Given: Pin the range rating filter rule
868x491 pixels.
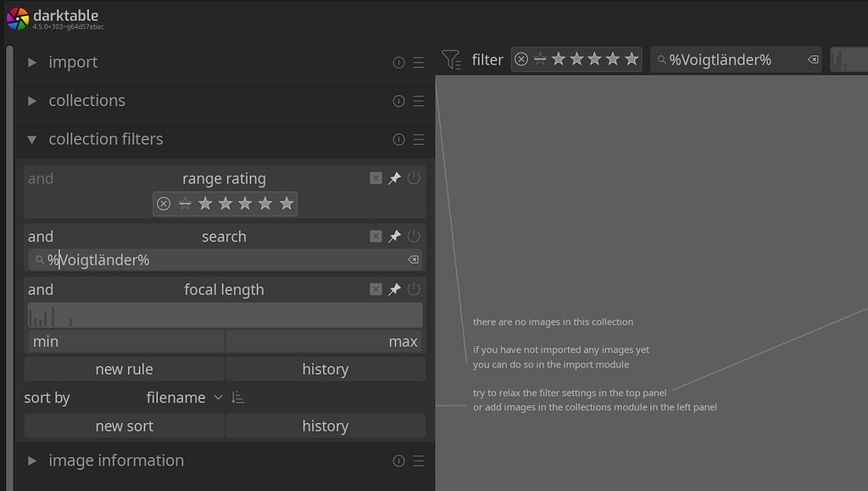Looking at the screenshot, I should (x=395, y=178).
